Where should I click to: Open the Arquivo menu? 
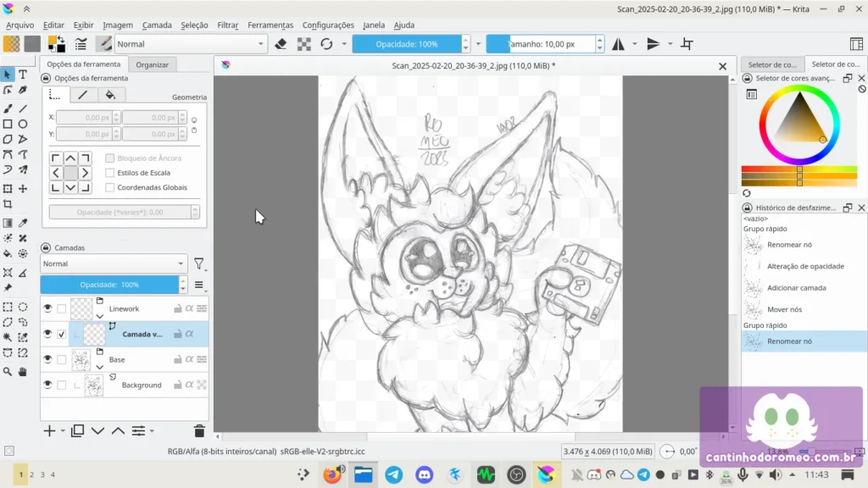(20, 25)
